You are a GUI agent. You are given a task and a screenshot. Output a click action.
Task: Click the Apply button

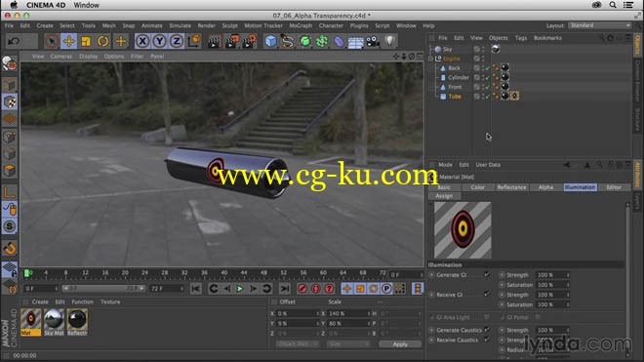click(400, 344)
